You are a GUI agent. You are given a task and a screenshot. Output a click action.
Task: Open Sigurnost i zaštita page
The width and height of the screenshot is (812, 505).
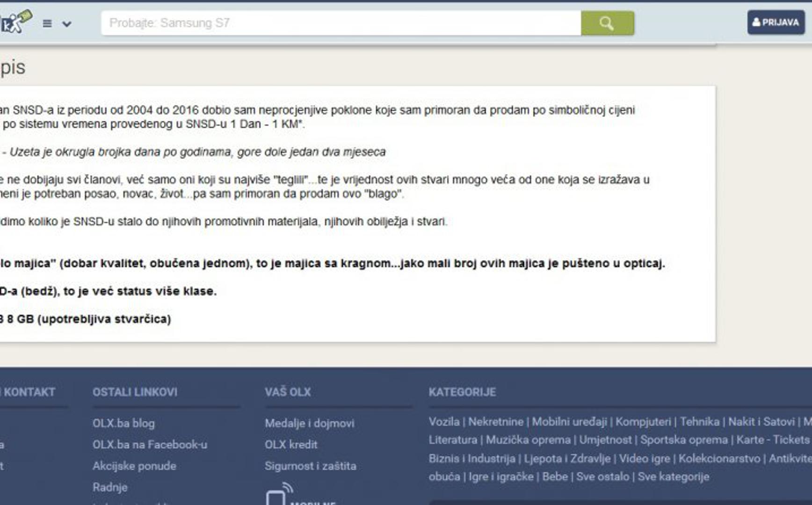(x=310, y=466)
